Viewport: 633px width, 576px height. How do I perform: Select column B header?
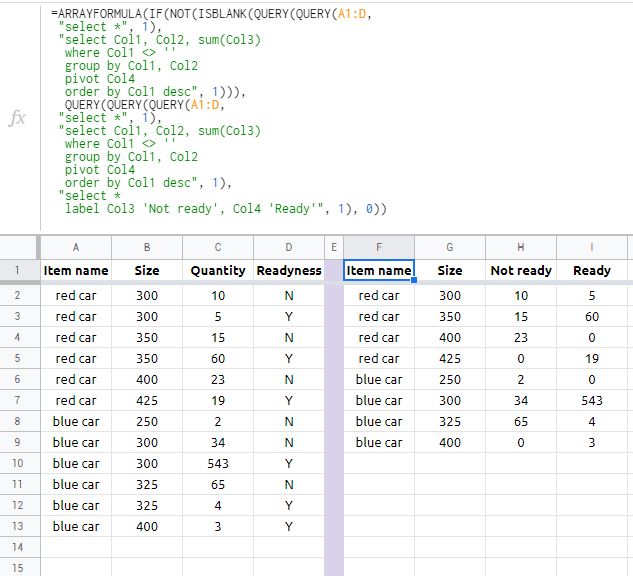147,247
